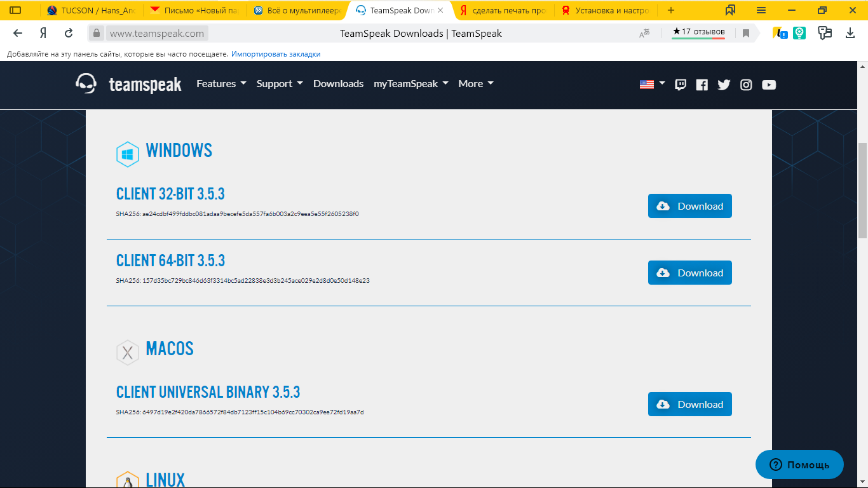The width and height of the screenshot is (868, 488).
Task: Click the Twitch icon in site header
Action: [681, 85]
